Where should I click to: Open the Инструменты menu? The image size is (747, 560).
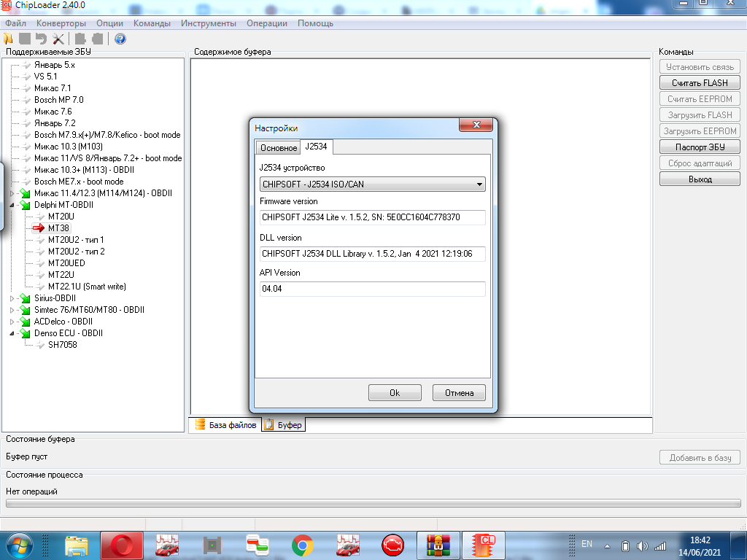(x=209, y=23)
